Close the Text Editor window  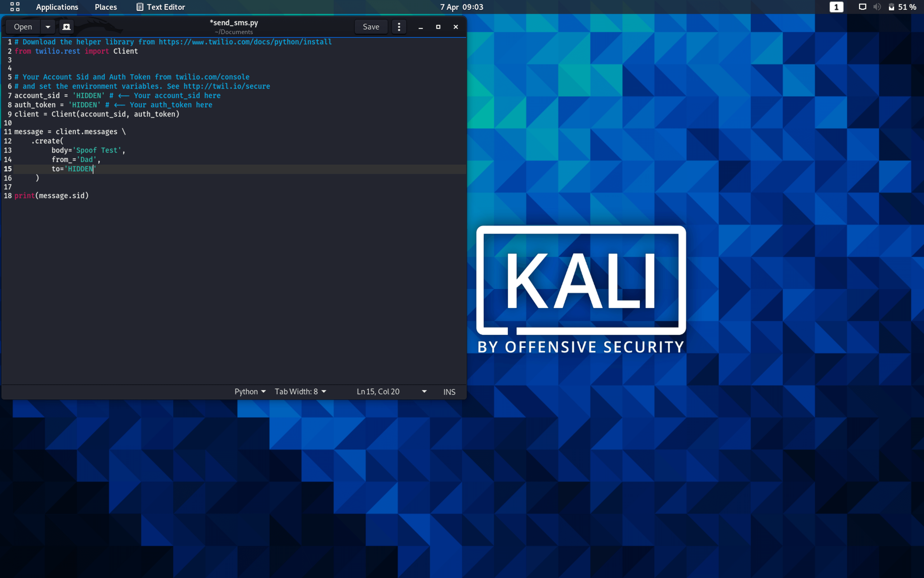(x=456, y=27)
